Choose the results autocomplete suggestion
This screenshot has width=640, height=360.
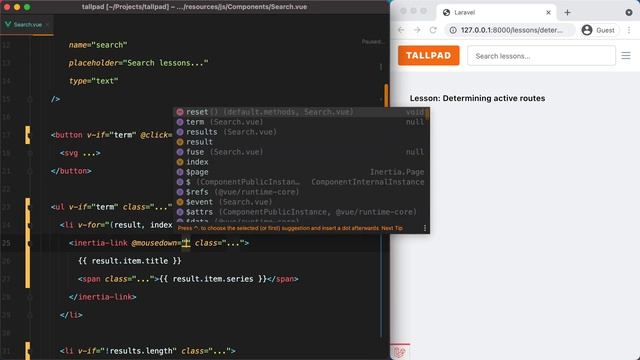pyautogui.click(x=302, y=132)
